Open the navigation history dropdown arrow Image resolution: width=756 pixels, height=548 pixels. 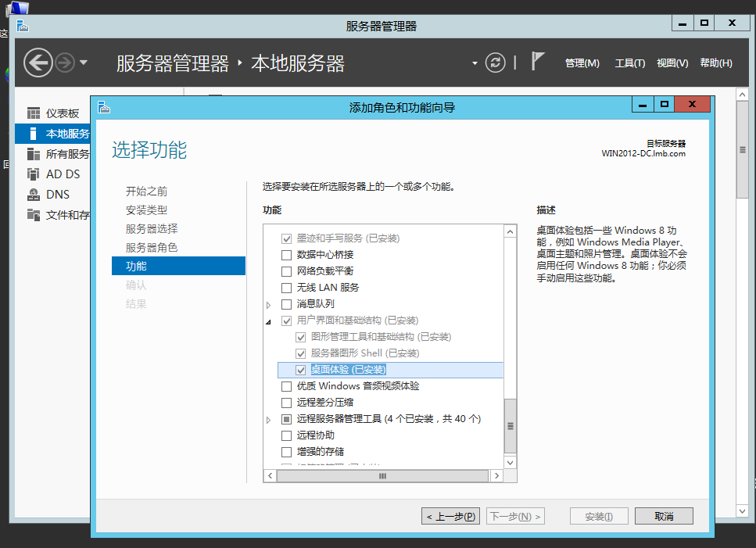tap(84, 63)
